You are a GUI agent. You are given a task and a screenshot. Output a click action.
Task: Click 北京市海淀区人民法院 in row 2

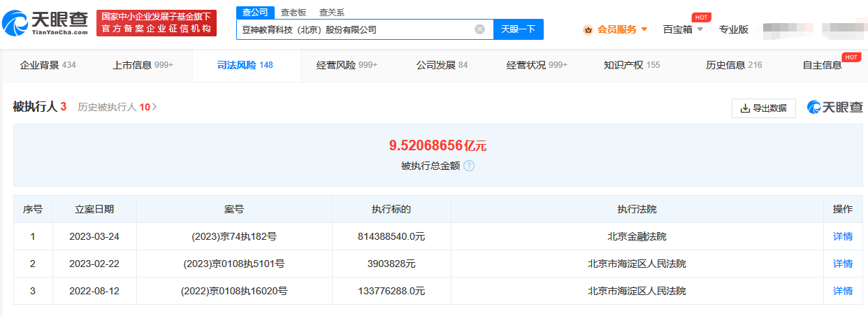pyautogui.click(x=637, y=264)
